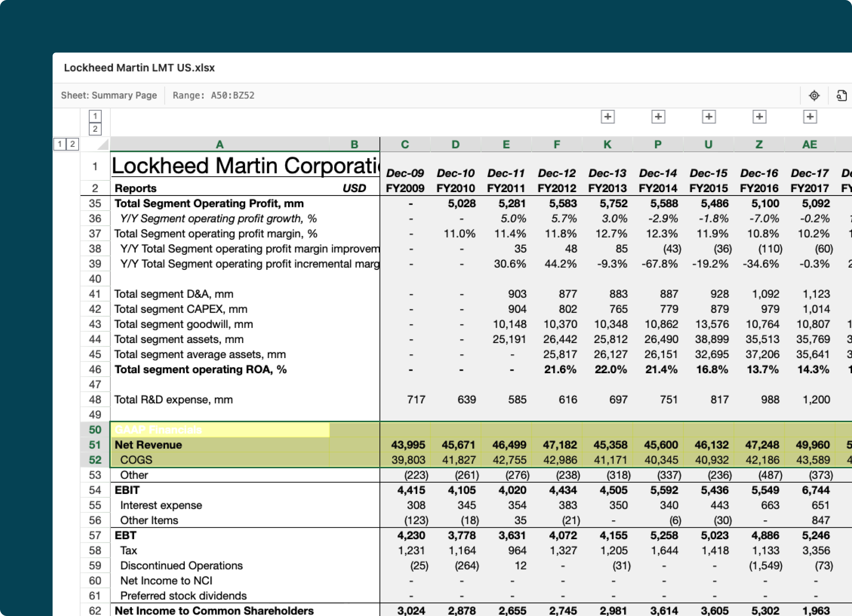This screenshot has height=616, width=852.
Task: Click the Range A50:BZ52 field
Action: (214, 95)
